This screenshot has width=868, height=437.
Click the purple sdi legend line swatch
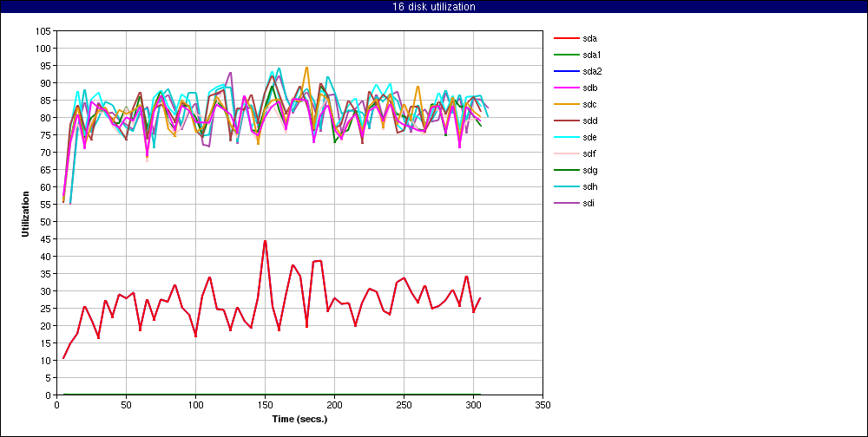(x=566, y=203)
